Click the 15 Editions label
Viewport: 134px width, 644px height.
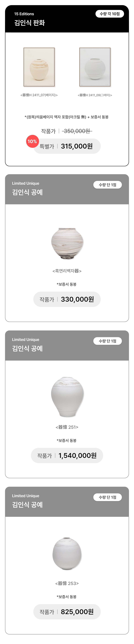[24, 14]
